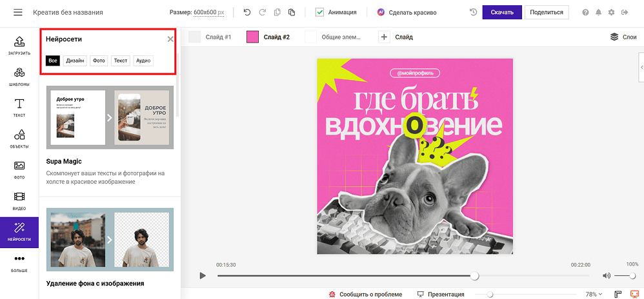
Task: Click the timeline playback progress slider
Action: click(403, 276)
